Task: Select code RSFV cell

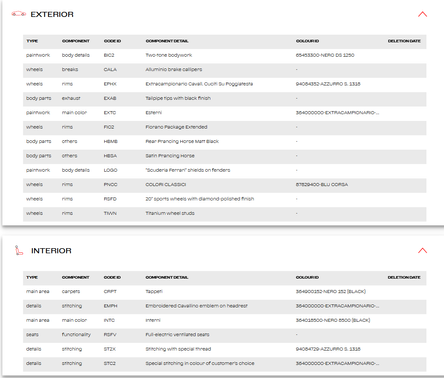Action: [110, 335]
